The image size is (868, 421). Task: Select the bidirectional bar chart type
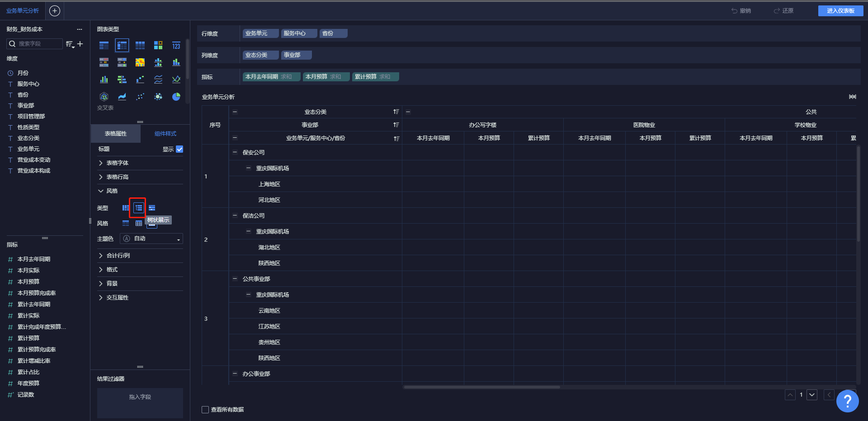click(x=122, y=80)
